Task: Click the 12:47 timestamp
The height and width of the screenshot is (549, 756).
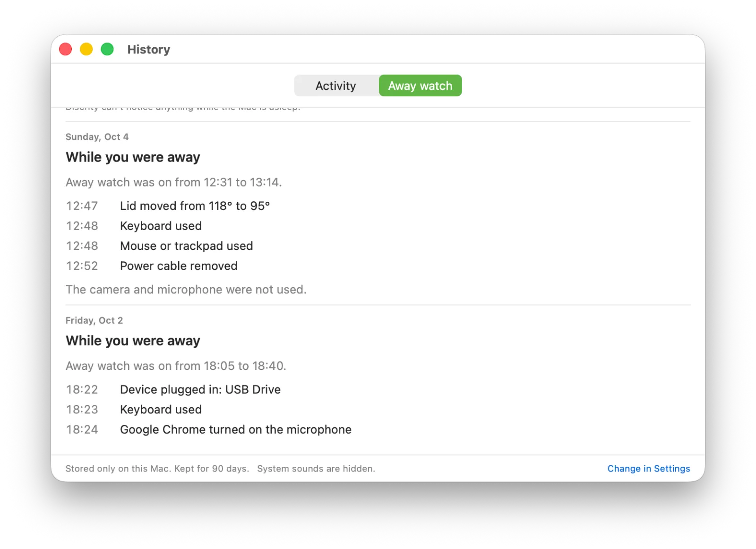Action: (x=82, y=206)
